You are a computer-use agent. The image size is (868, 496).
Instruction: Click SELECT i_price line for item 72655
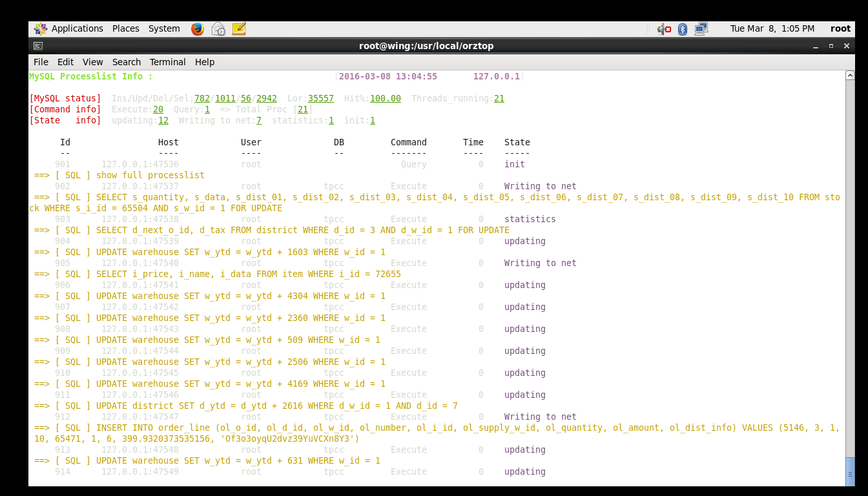click(218, 274)
